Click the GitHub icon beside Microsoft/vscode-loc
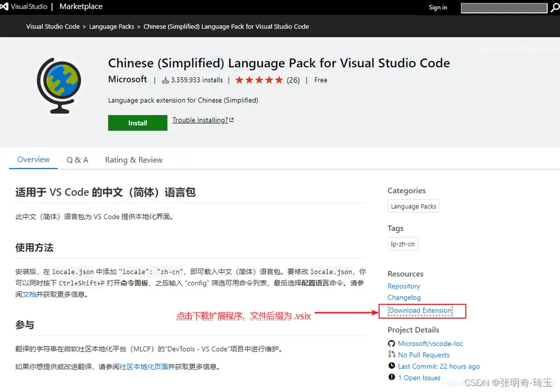The image size is (560, 392). (391, 344)
